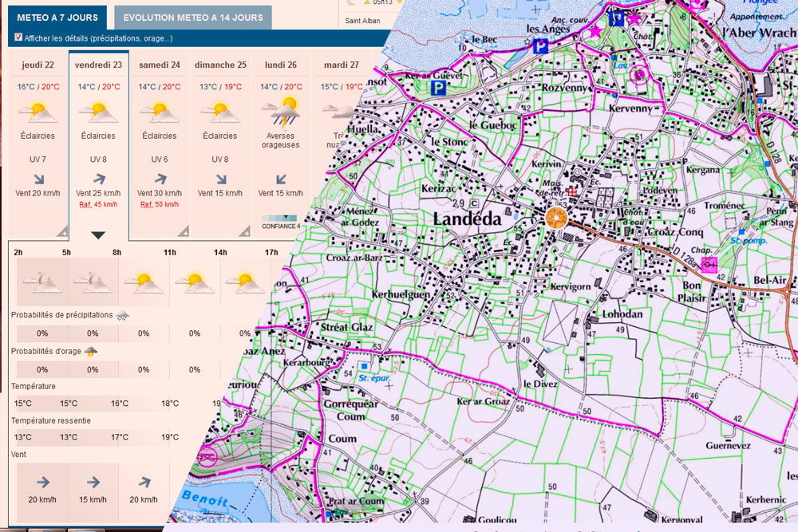This screenshot has width=798, height=532.
Task: Click vendredi 23 sunny-cloud weather icon
Action: click(99, 112)
